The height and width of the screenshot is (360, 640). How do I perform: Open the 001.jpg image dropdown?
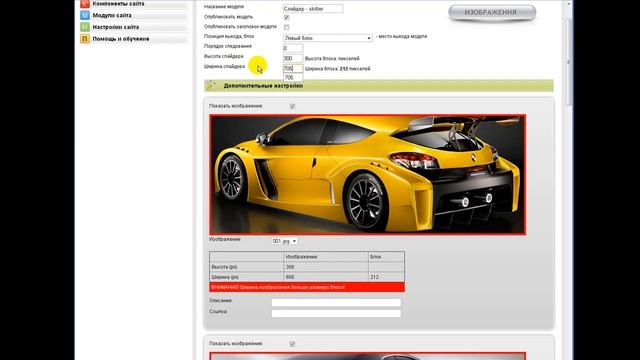coord(284,241)
